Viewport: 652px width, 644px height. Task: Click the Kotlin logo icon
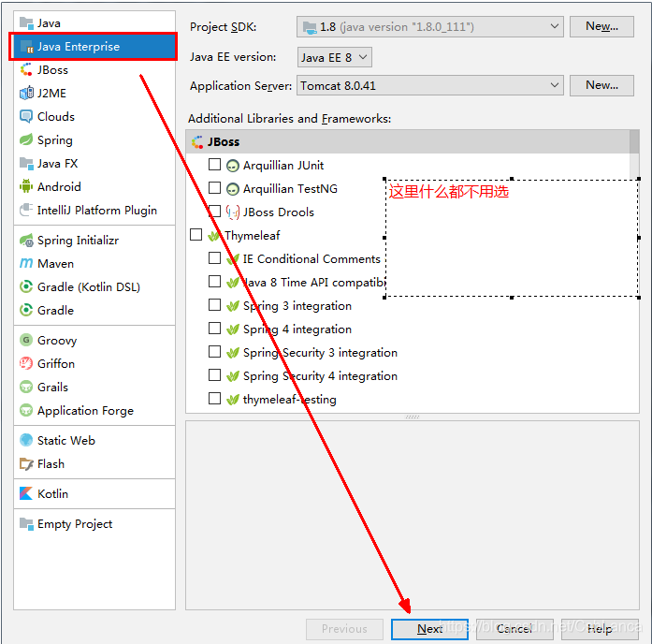(x=26, y=493)
